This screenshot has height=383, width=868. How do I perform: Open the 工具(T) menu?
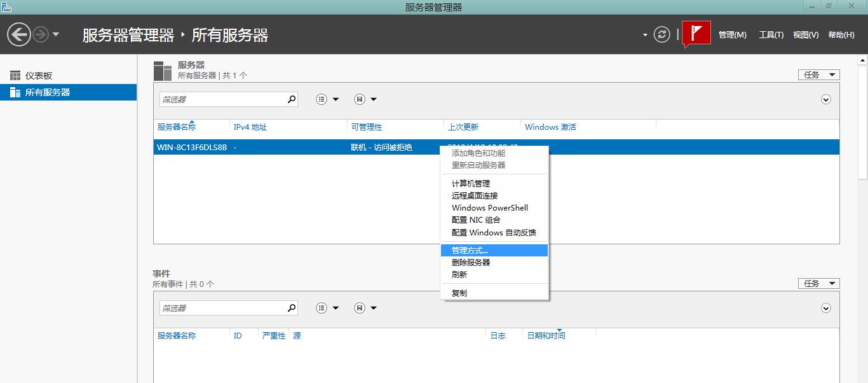[771, 35]
